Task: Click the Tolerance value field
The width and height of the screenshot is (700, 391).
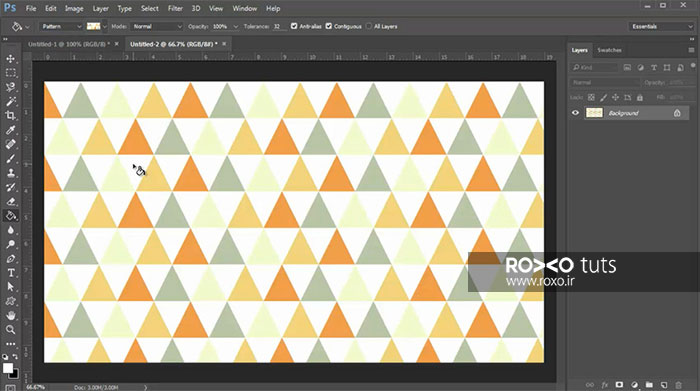Action: point(279,27)
